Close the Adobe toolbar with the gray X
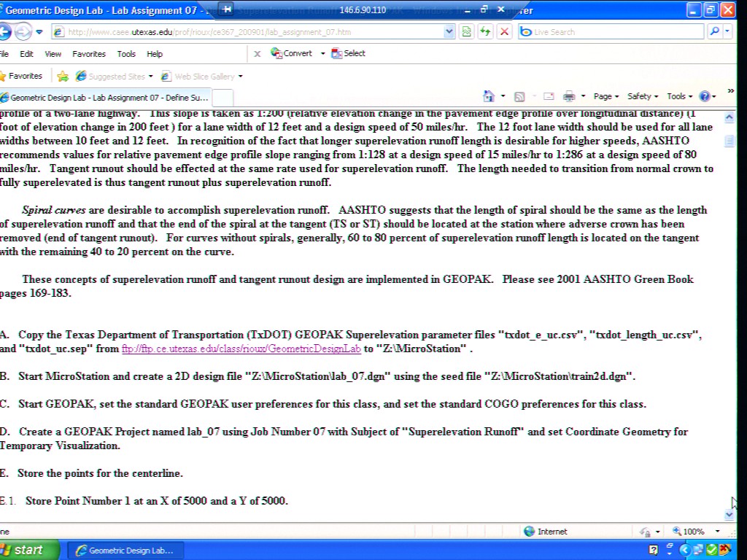Screen dimensions: 747x560 coord(258,54)
